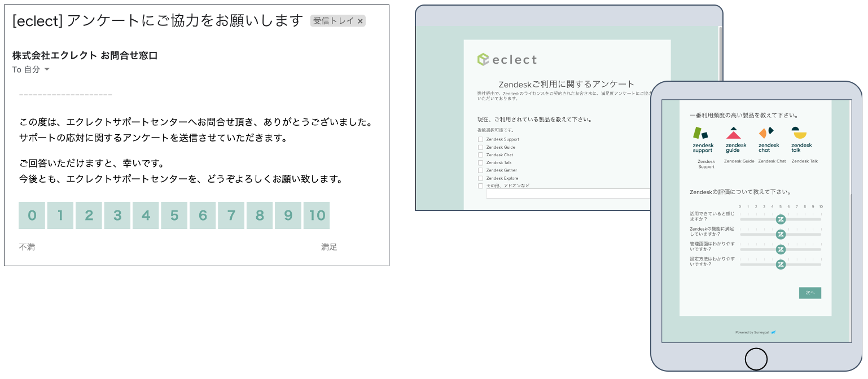Select rating 5 in the email survey
868x379 pixels.
point(174,215)
